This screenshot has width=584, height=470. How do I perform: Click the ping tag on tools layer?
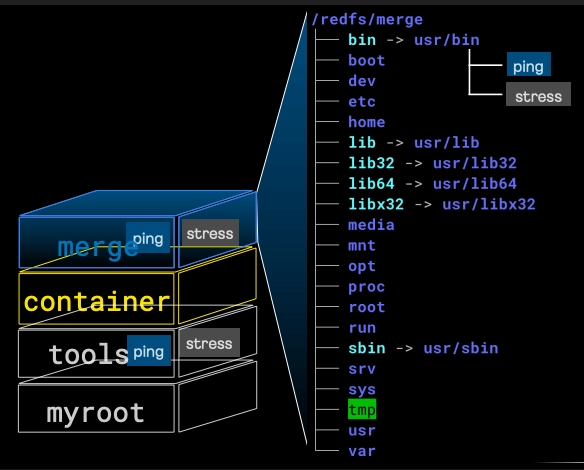coord(149,350)
